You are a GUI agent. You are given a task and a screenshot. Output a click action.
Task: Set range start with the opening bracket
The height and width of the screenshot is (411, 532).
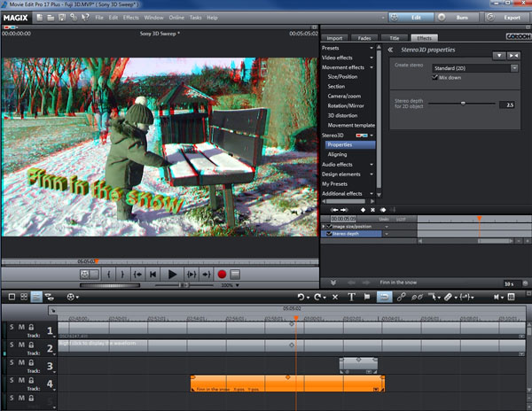pyautogui.click(x=109, y=274)
